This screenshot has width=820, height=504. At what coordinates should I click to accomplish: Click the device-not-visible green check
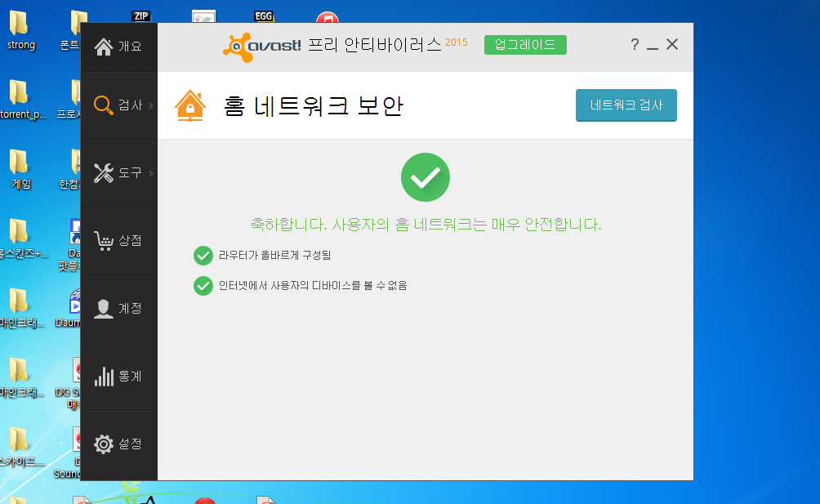click(x=203, y=286)
